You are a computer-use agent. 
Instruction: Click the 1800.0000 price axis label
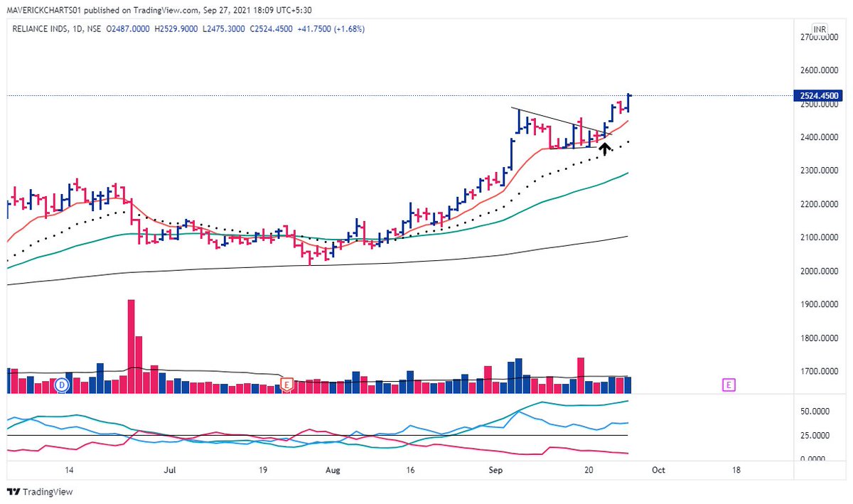click(821, 338)
